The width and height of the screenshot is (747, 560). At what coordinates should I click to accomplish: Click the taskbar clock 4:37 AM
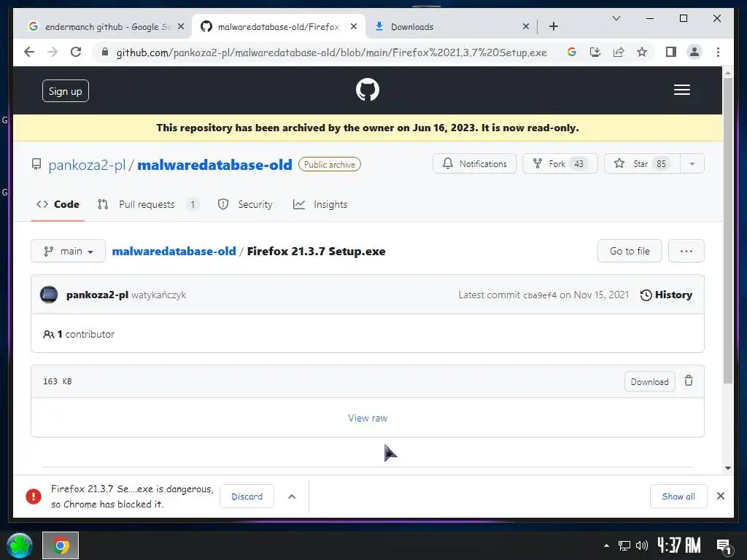click(x=679, y=545)
